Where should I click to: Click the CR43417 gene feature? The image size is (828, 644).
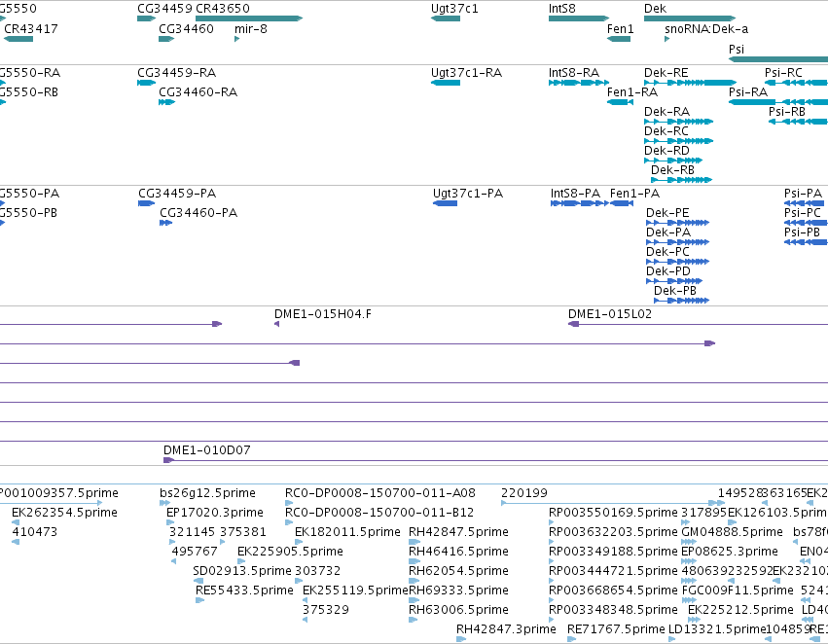click(18, 39)
